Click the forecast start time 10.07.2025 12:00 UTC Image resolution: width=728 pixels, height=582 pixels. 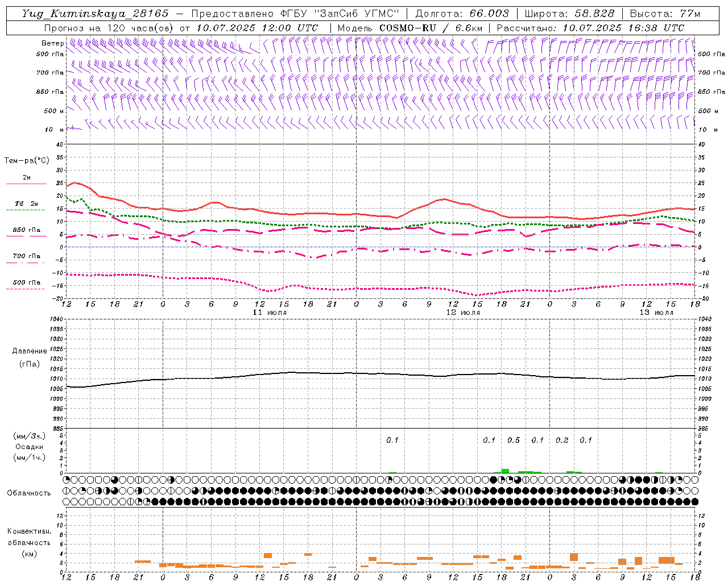[x=257, y=28]
